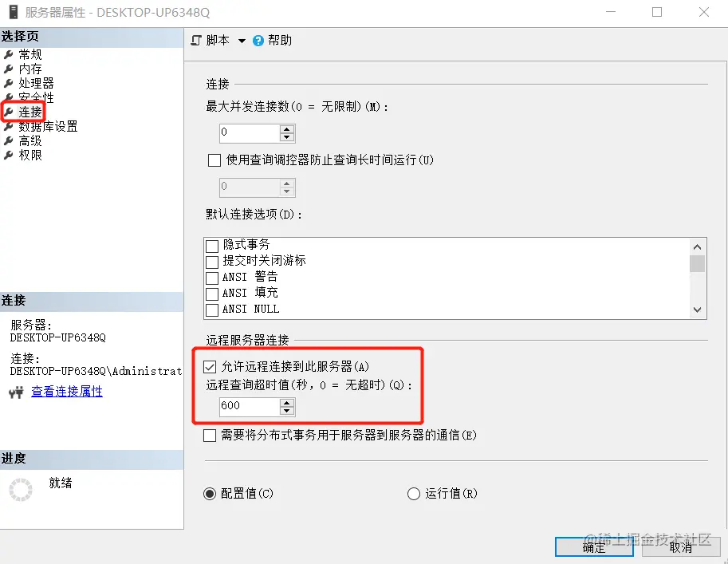Switch to the 安全性 page

point(36,97)
